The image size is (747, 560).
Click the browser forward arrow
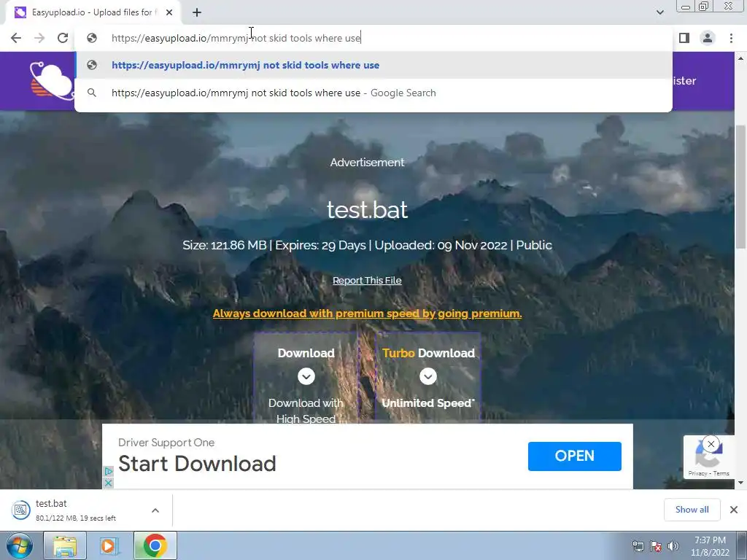tap(39, 38)
